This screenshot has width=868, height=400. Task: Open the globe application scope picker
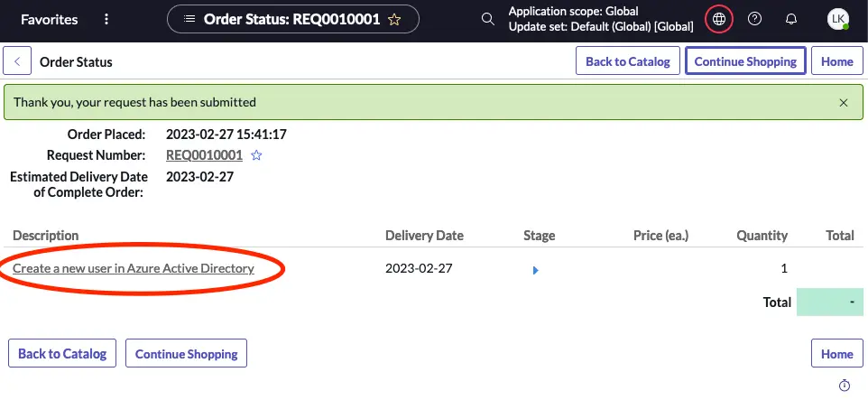(718, 19)
